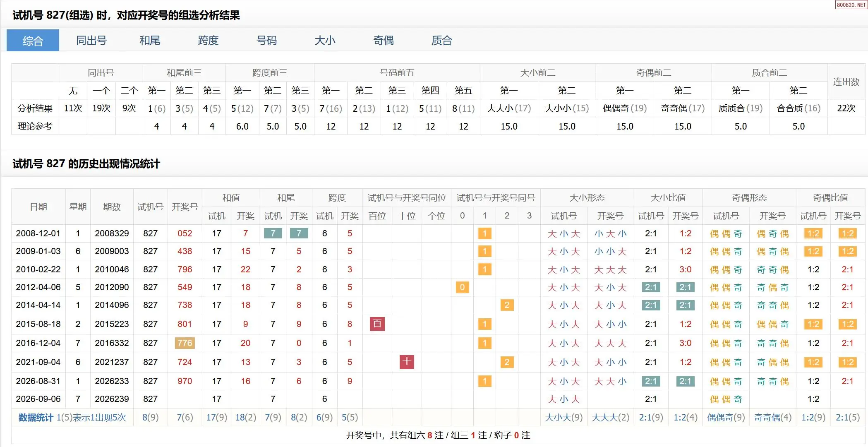Open the 和尾 tab
Viewport: 868px width, 447px height.
[150, 41]
